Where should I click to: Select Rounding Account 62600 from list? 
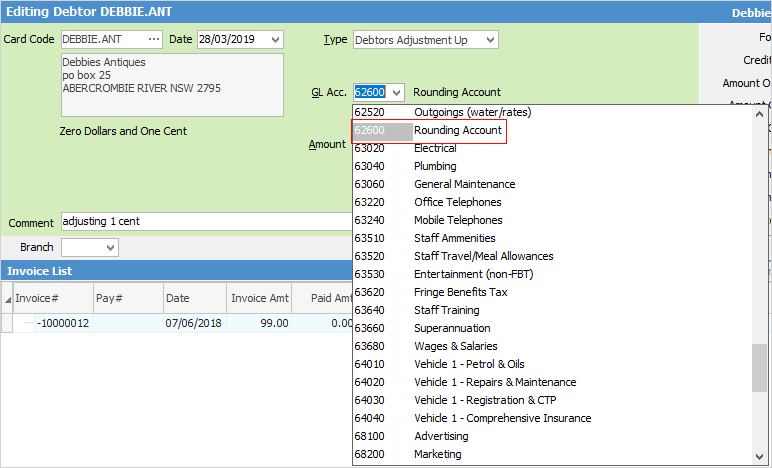(x=458, y=130)
